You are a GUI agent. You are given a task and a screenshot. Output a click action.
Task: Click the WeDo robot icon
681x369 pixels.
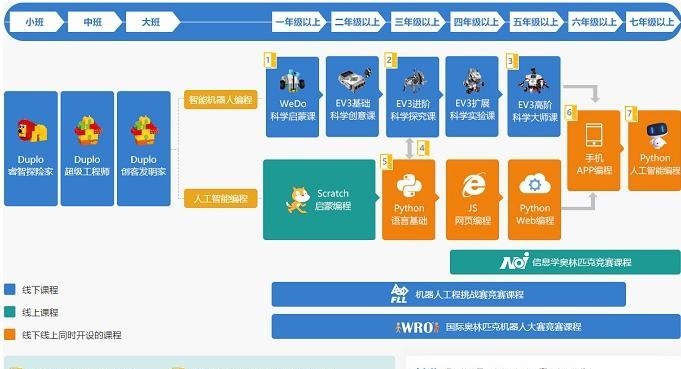[x=292, y=80]
